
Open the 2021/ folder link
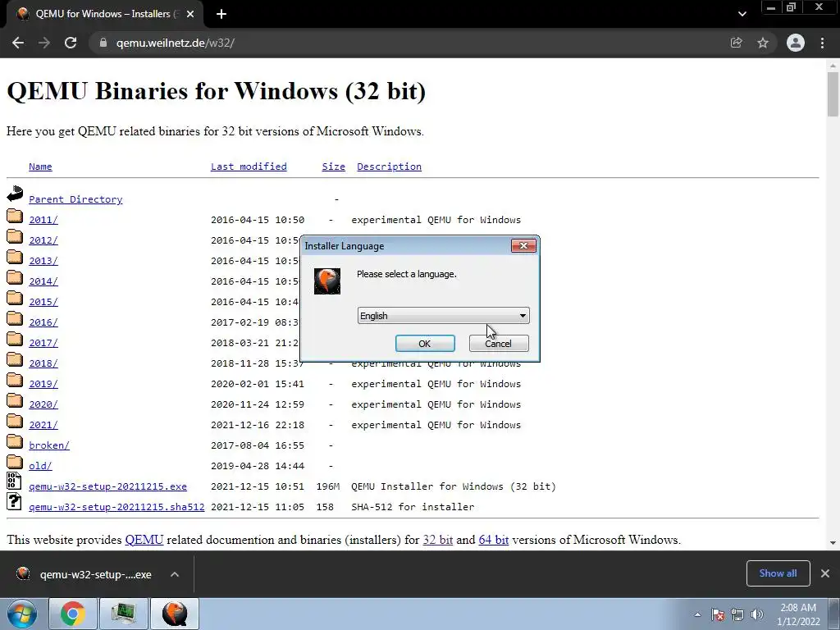[43, 425]
